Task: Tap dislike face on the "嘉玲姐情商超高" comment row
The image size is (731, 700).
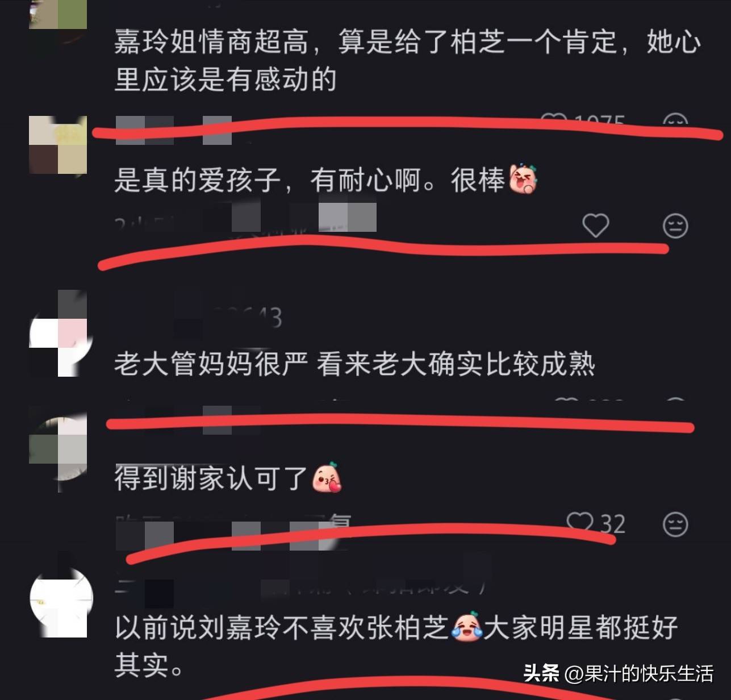Action: (x=675, y=121)
